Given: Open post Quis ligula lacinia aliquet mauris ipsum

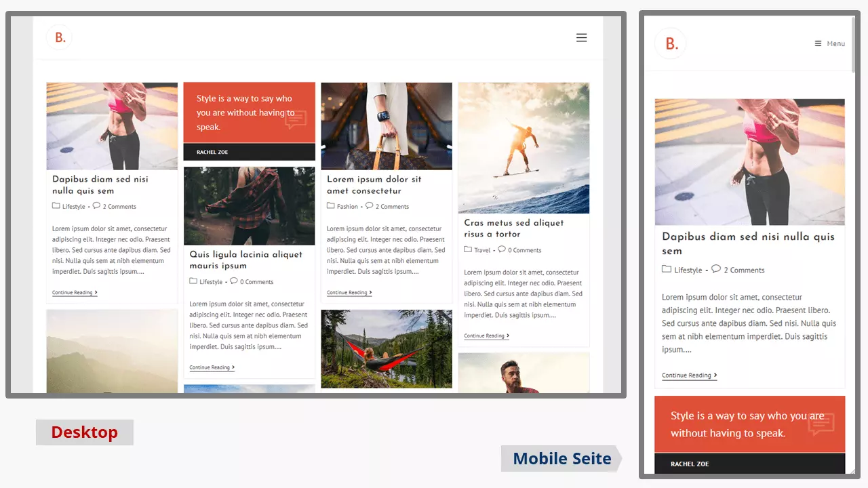Looking at the screenshot, I should (246, 260).
